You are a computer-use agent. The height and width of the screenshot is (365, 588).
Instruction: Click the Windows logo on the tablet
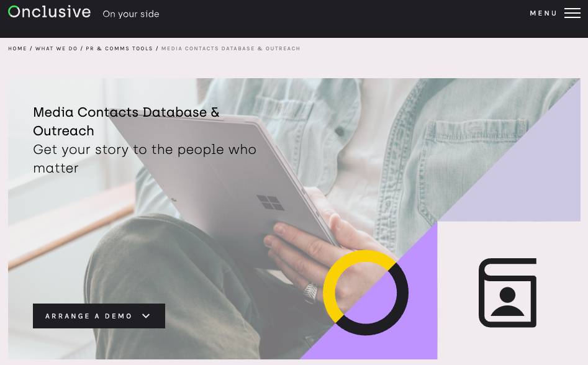[x=270, y=202]
